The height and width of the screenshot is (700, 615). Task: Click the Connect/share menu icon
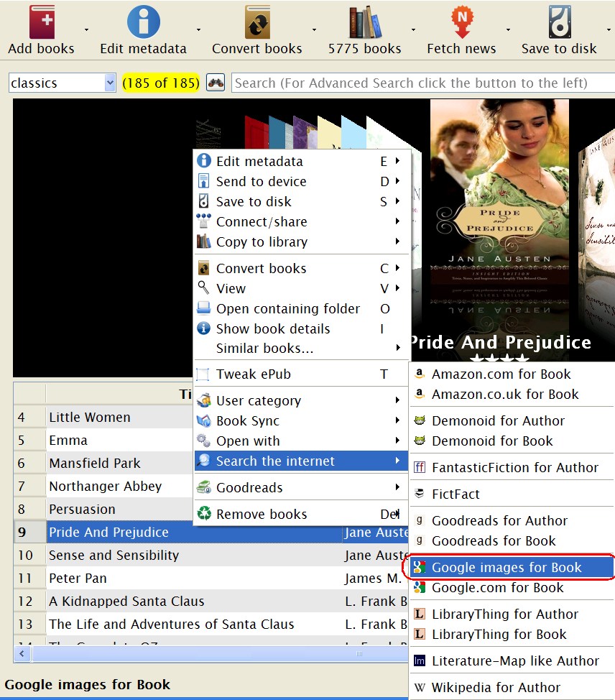(203, 221)
